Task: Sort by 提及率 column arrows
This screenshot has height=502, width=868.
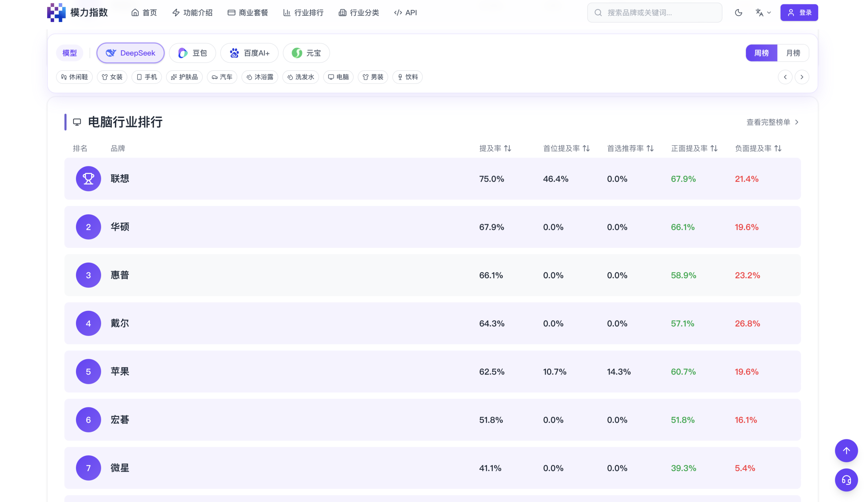Action: [508, 149]
